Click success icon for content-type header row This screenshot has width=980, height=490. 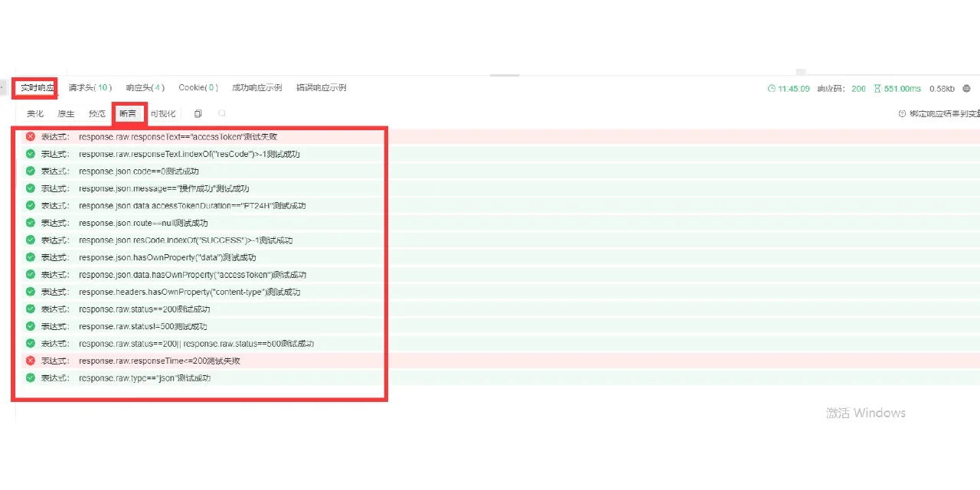click(x=31, y=292)
